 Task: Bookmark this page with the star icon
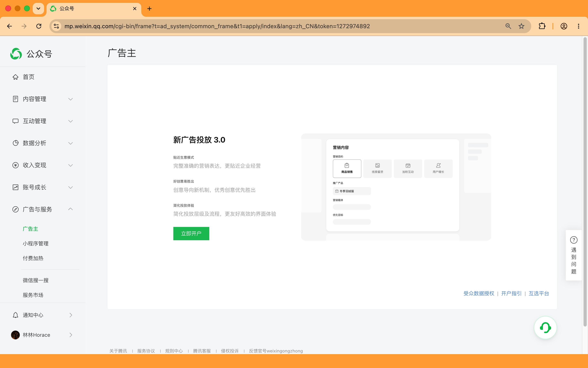[521, 26]
